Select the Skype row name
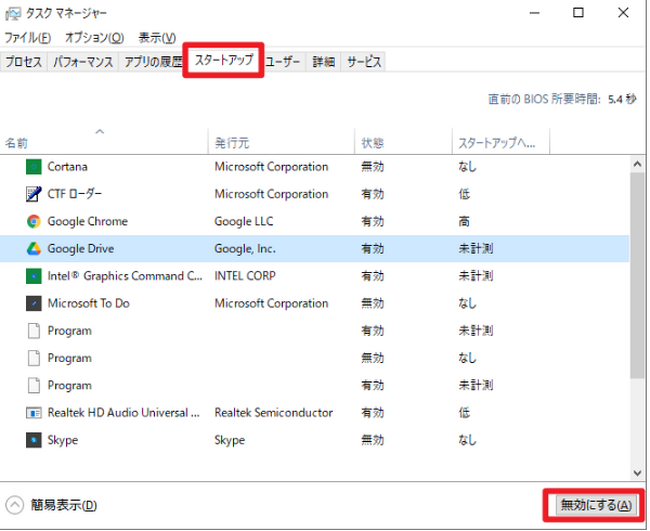 pos(63,440)
